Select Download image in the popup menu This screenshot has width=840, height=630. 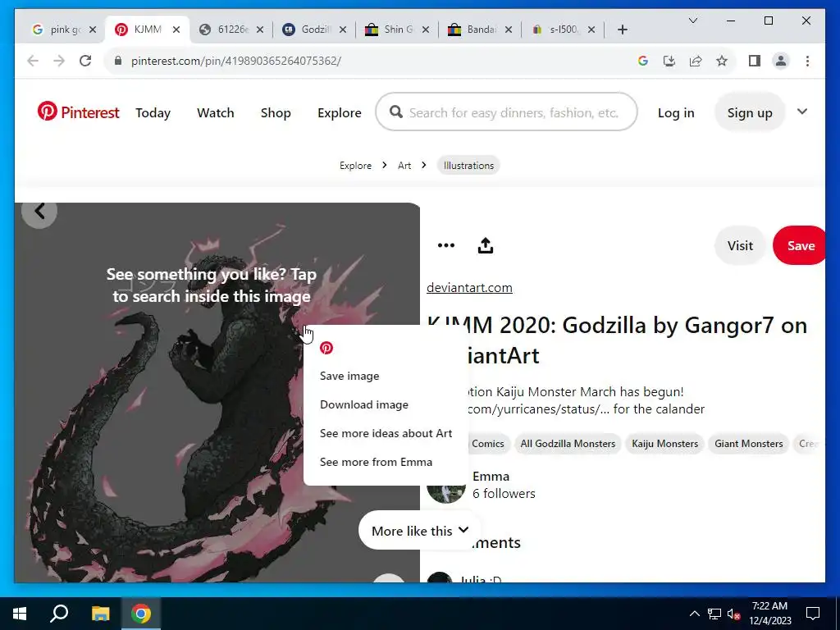[x=363, y=404]
